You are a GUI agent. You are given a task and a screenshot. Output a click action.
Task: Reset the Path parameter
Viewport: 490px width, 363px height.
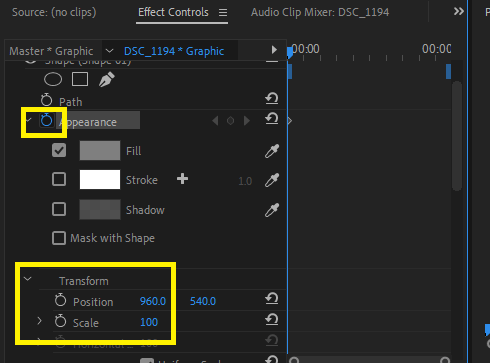coord(272,99)
